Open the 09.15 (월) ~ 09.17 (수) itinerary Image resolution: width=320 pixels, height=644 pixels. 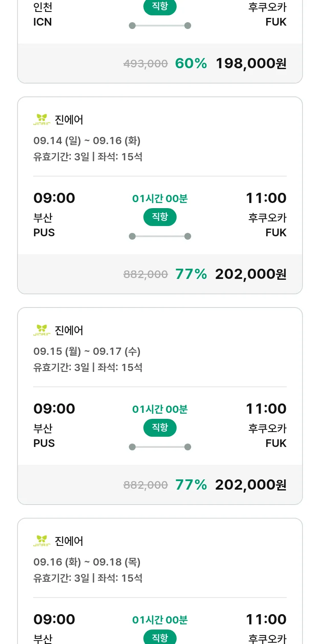87,351
